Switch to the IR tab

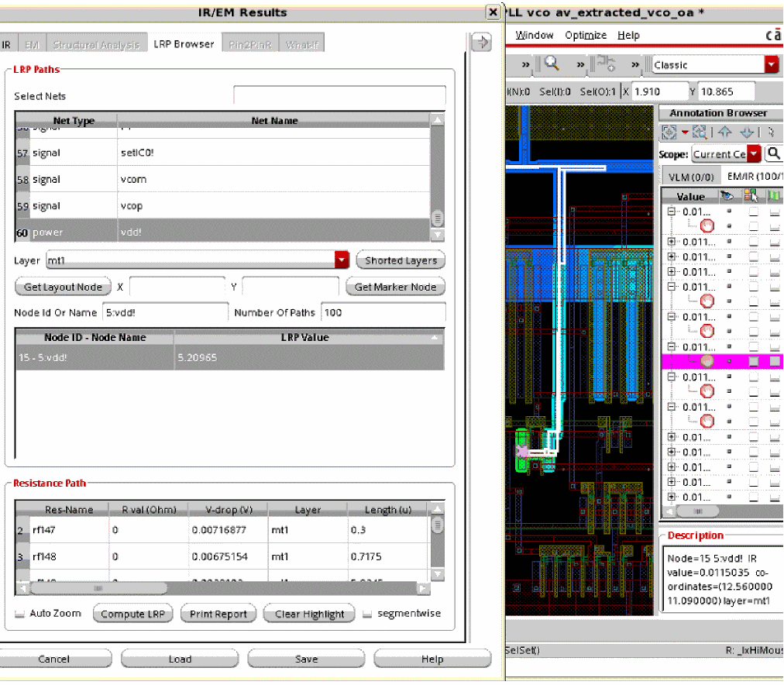pyautogui.click(x=6, y=44)
